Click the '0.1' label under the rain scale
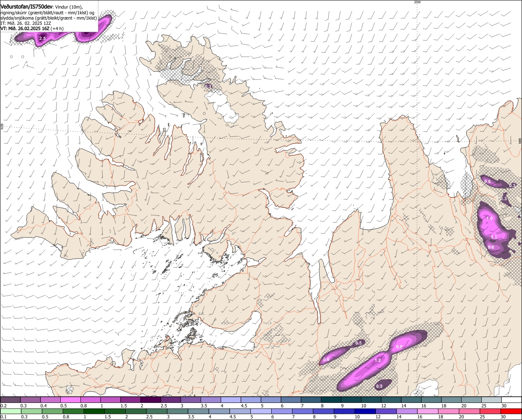 [x=4, y=417]
